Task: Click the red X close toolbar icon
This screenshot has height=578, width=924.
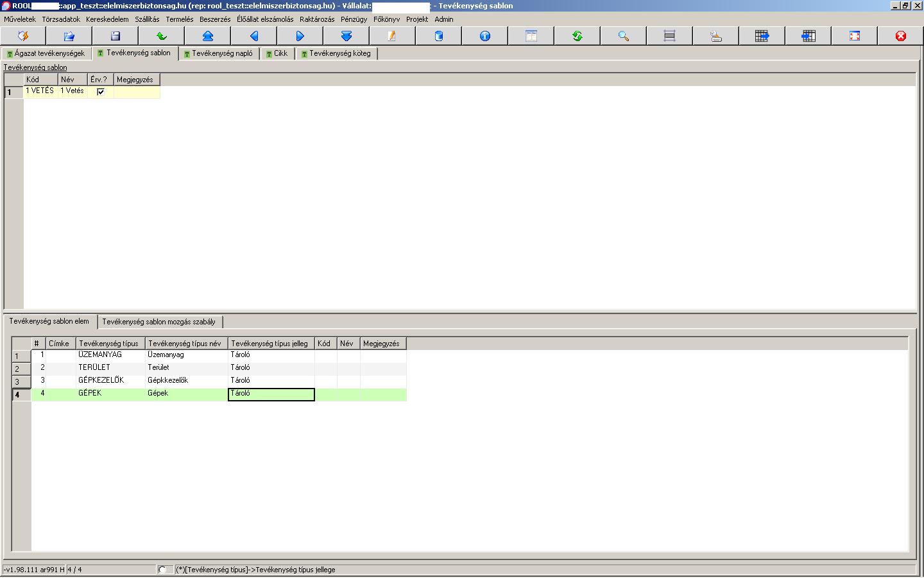Action: 901,36
